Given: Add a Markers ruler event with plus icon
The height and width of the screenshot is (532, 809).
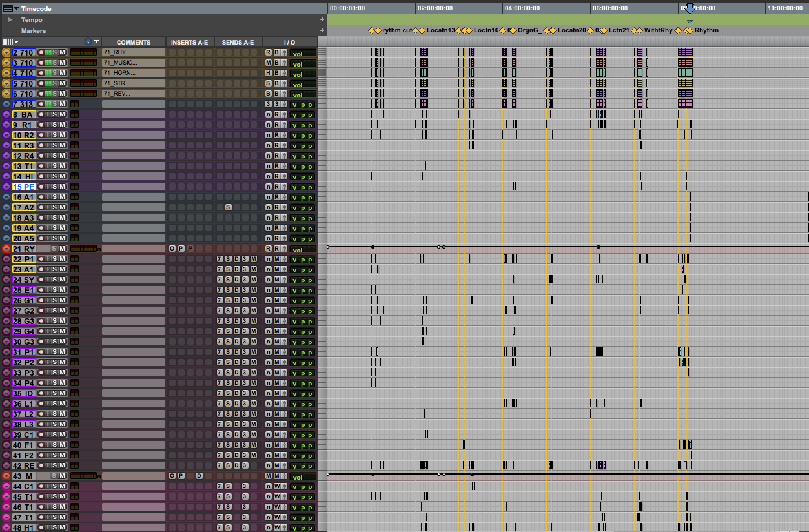Looking at the screenshot, I should click(322, 30).
